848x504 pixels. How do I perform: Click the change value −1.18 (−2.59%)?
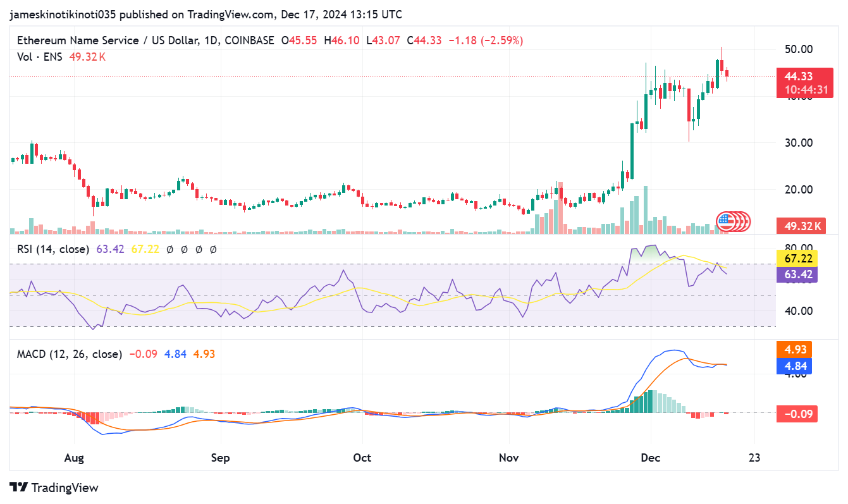(486, 40)
